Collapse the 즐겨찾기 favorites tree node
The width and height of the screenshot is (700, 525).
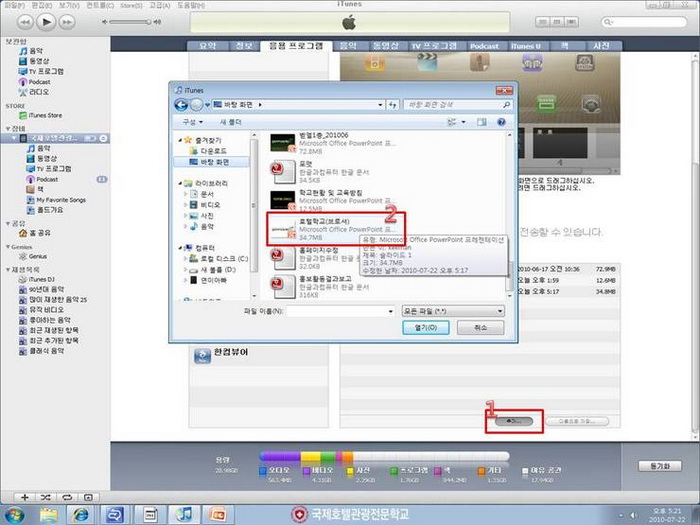tap(177, 143)
